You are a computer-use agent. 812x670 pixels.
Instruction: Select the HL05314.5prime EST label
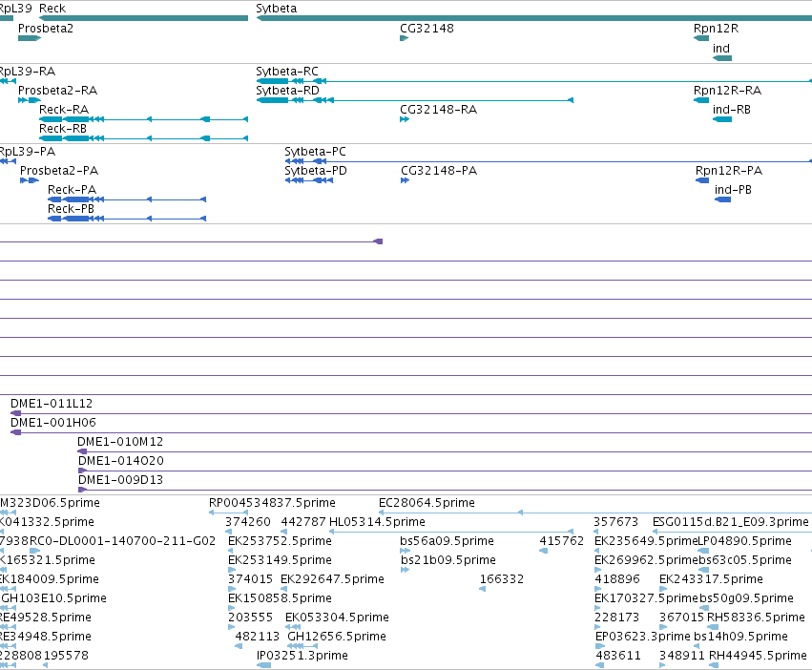click(x=378, y=522)
